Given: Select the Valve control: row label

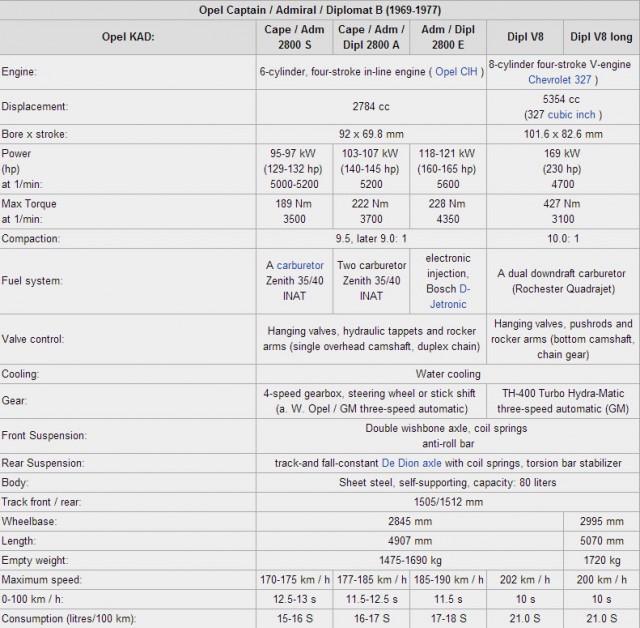Looking at the screenshot, I should click(x=33, y=339).
